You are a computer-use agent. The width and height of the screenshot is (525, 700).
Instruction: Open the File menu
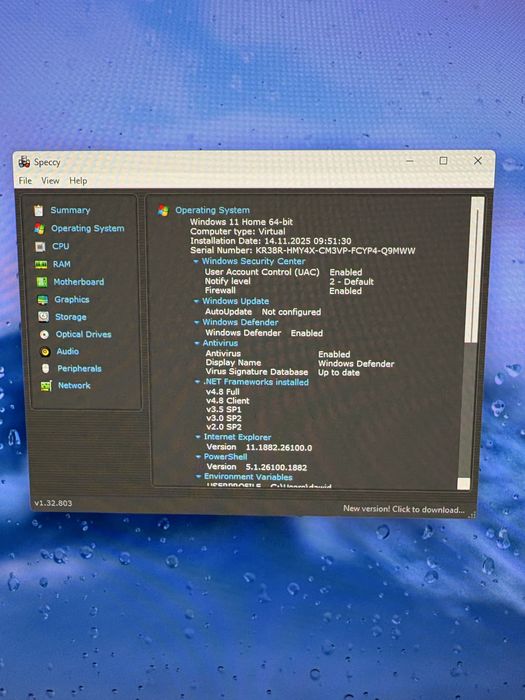(25, 180)
